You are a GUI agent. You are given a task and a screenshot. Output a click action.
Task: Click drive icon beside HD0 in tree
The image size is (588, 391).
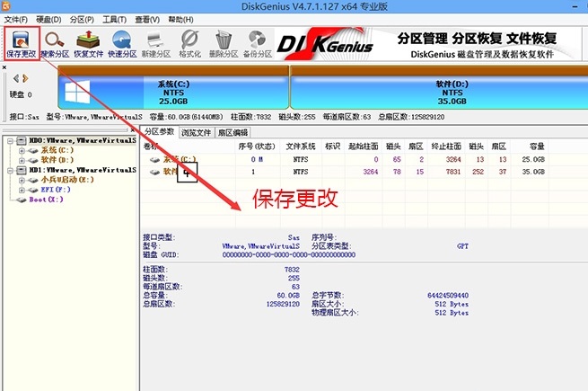22,140
